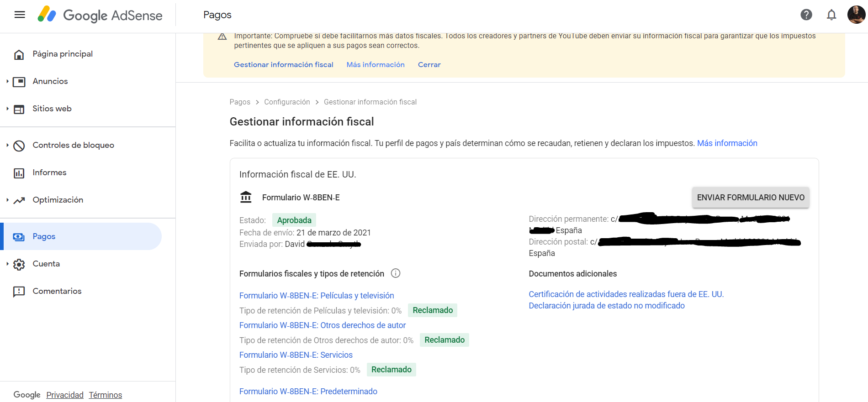This screenshot has width=868, height=402.
Task: Open the notifications bell
Action: pyautogui.click(x=831, y=15)
